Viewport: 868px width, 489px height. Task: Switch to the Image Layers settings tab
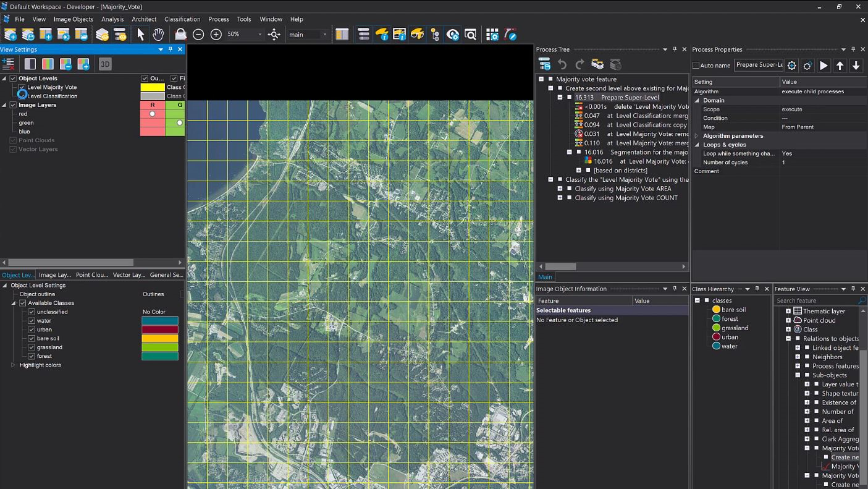[54, 274]
